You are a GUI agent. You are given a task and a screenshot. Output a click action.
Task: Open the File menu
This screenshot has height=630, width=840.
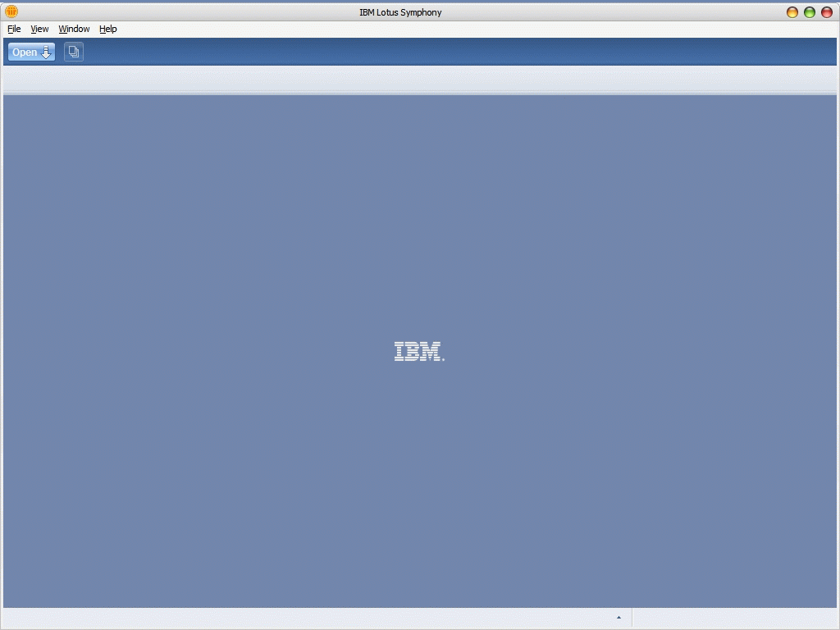click(x=14, y=29)
